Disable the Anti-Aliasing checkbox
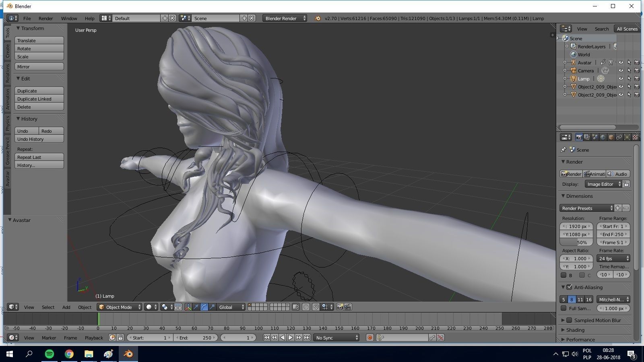Viewport: 644px width, 362px height. tap(569, 287)
